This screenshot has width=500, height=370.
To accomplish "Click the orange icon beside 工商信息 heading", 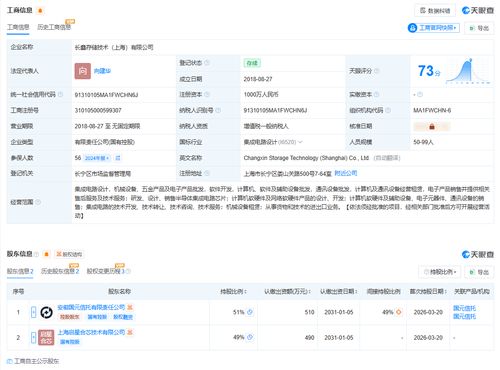I will click(40, 11).
